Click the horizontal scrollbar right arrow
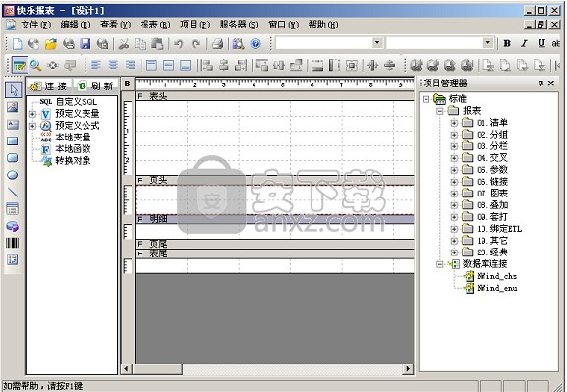This screenshot has width=567, height=392. pyautogui.click(x=408, y=368)
